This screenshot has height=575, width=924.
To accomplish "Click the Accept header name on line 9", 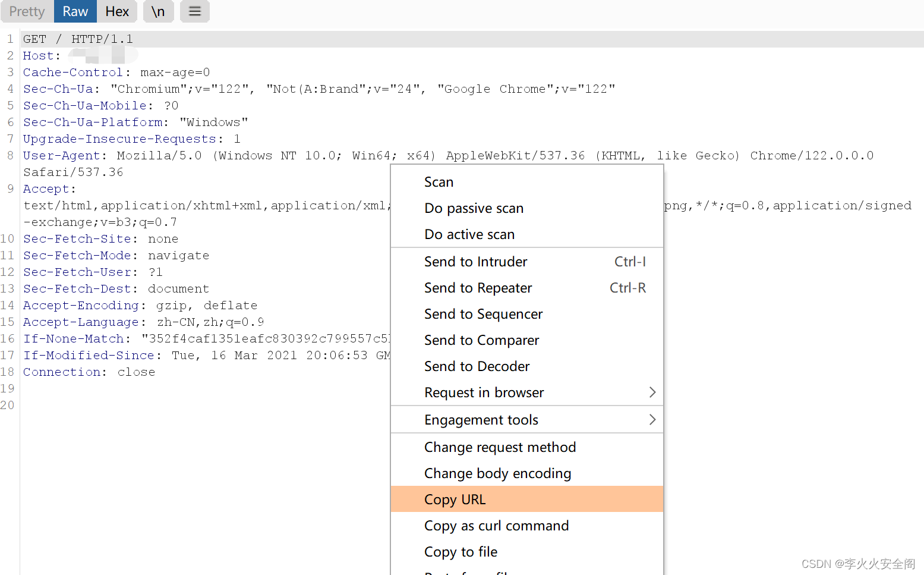I will (x=46, y=189).
